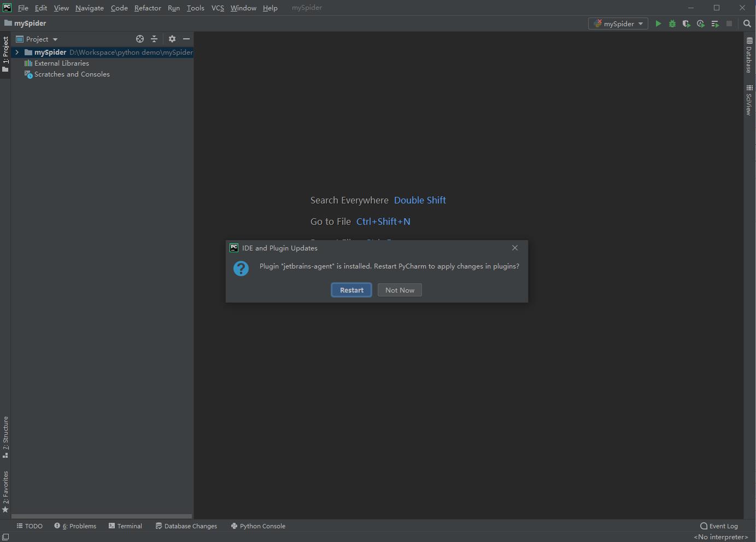Open the Python Console tab
The image size is (756, 542).
click(x=258, y=526)
